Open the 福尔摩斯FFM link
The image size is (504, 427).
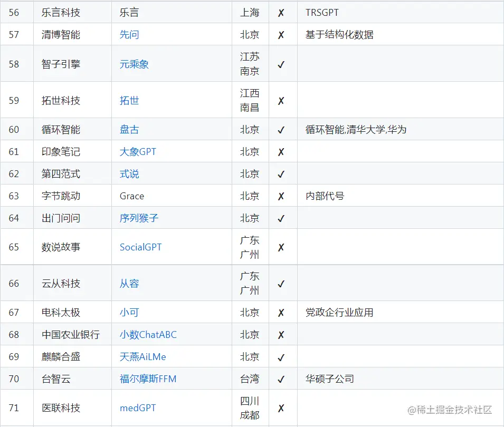[x=149, y=379]
